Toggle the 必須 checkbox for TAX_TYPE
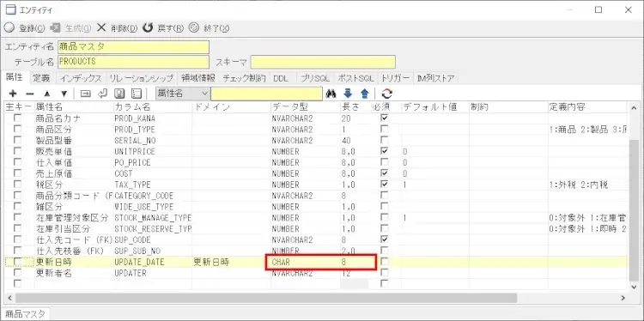Screen dimensions: 644x321 385,185
